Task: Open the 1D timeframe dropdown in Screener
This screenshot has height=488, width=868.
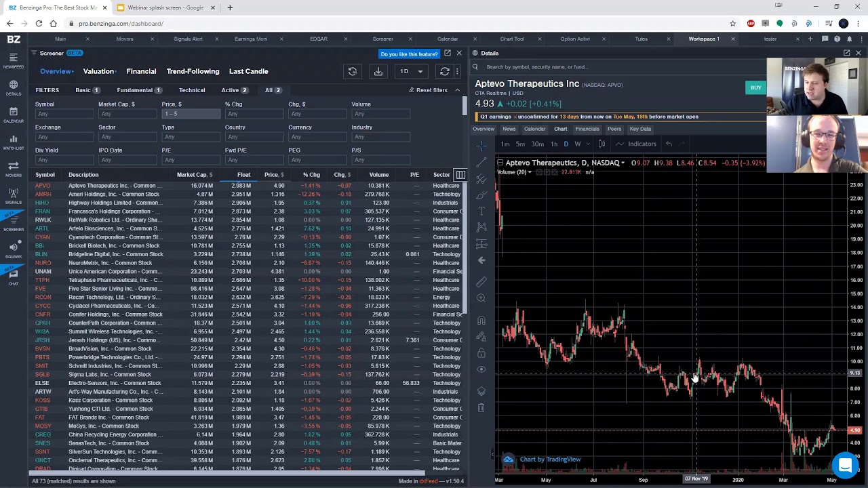Action: coord(412,71)
